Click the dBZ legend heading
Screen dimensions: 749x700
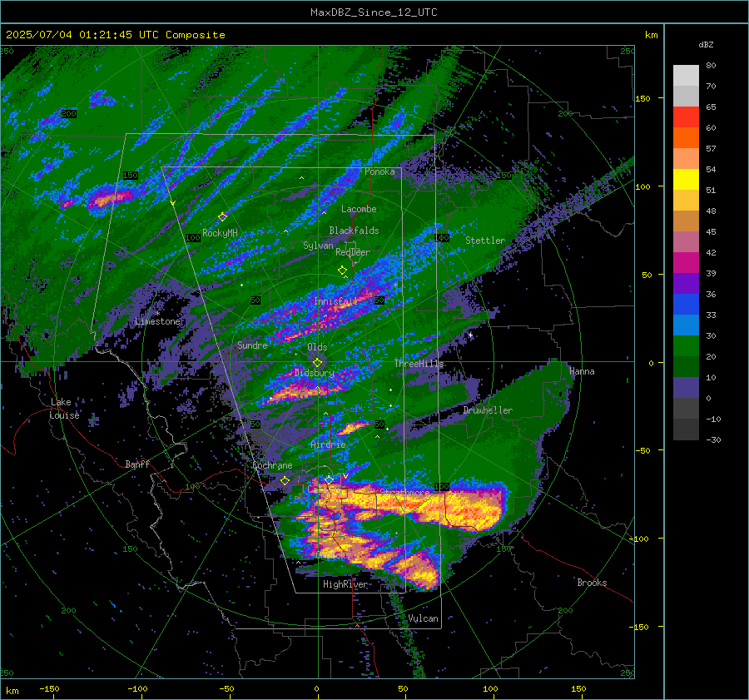coord(706,45)
